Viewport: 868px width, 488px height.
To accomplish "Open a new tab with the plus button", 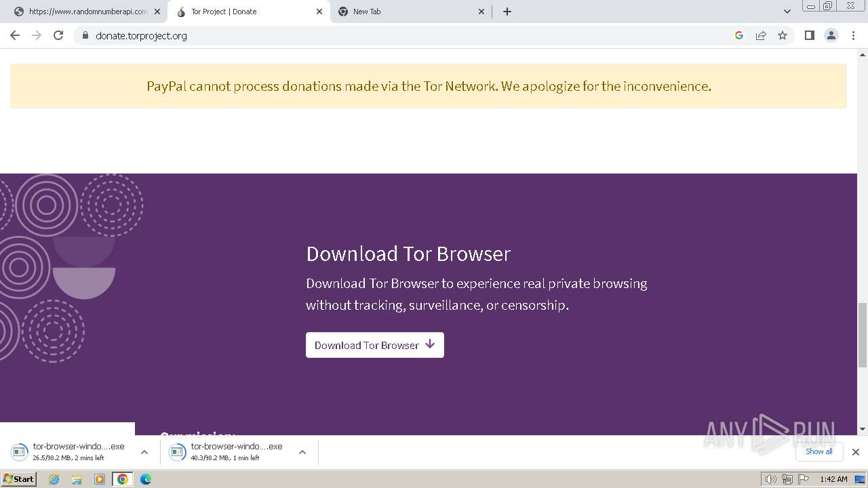I will point(507,12).
